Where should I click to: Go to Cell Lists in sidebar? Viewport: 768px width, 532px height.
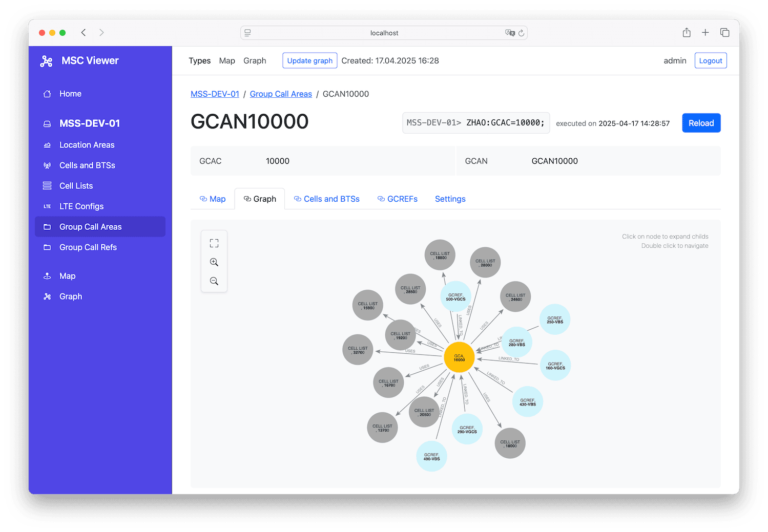click(x=76, y=186)
